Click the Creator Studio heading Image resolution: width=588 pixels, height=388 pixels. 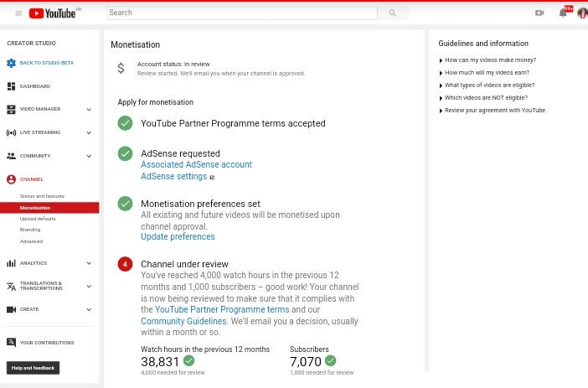(x=31, y=43)
